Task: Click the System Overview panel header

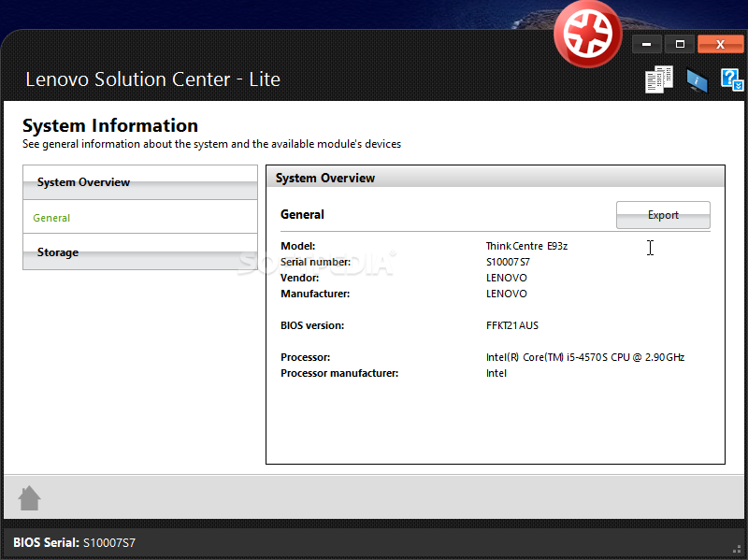Action: tap(496, 178)
